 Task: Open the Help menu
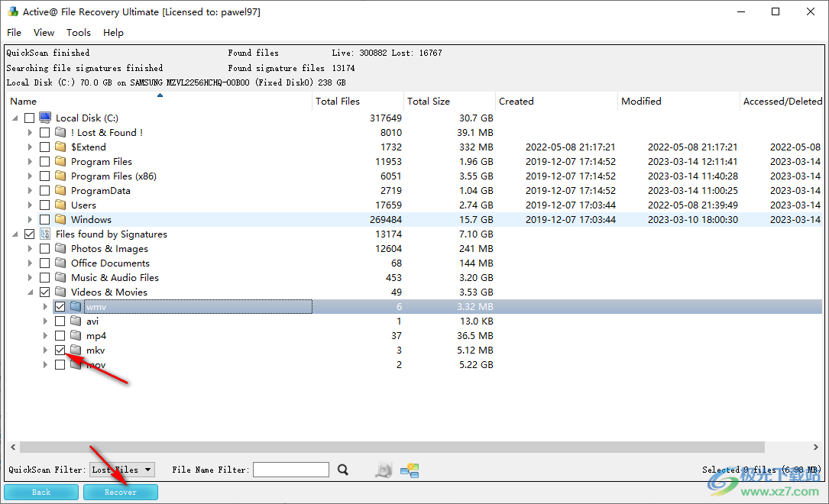[x=113, y=32]
